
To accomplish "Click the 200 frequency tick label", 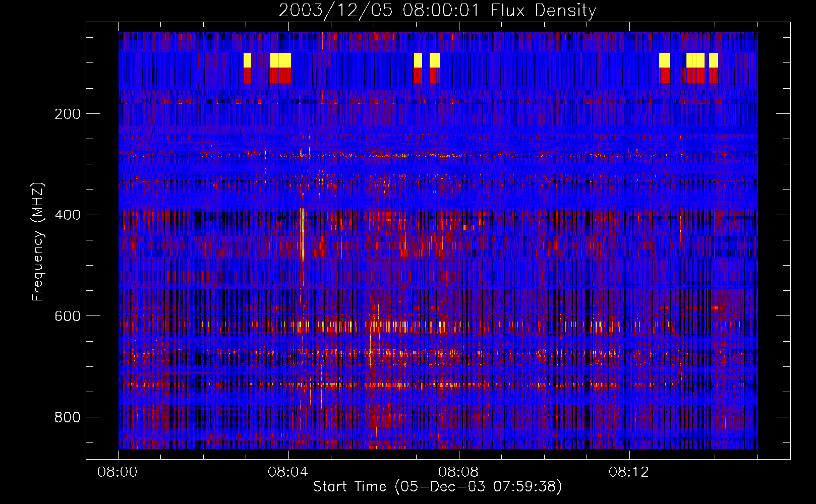I will pos(68,114).
